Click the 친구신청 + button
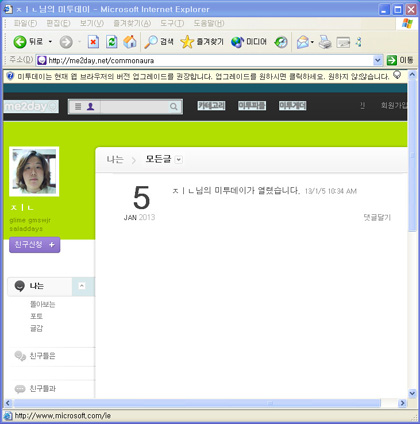The image size is (420, 424). click(x=35, y=245)
